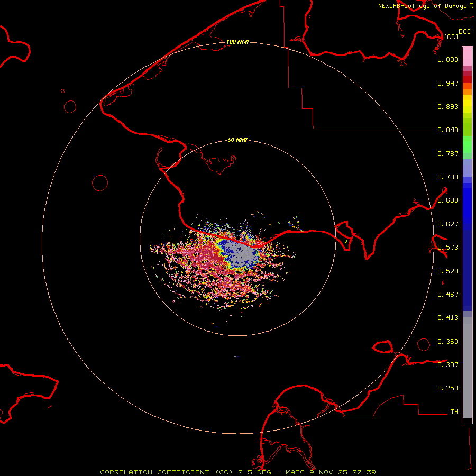Screen dimensions: 476x476
Task: Pick the light pink top segment of the color bar
Action: [467, 56]
